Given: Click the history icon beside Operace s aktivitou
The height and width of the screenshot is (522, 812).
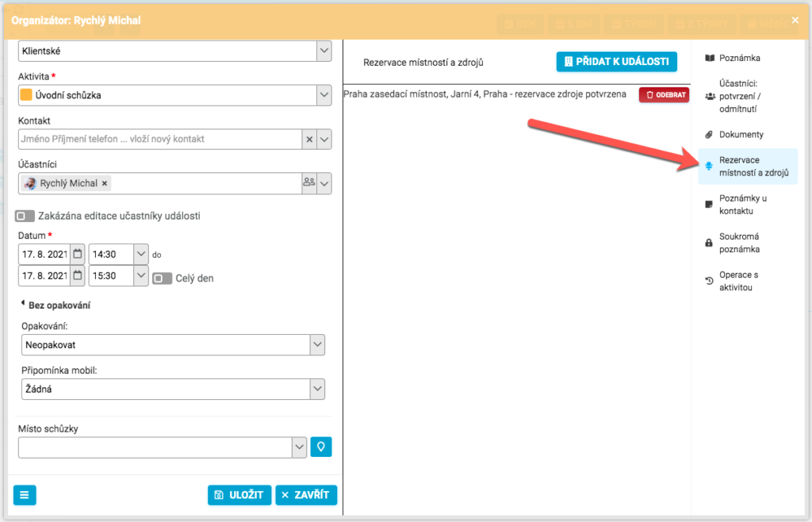Looking at the screenshot, I should click(710, 281).
